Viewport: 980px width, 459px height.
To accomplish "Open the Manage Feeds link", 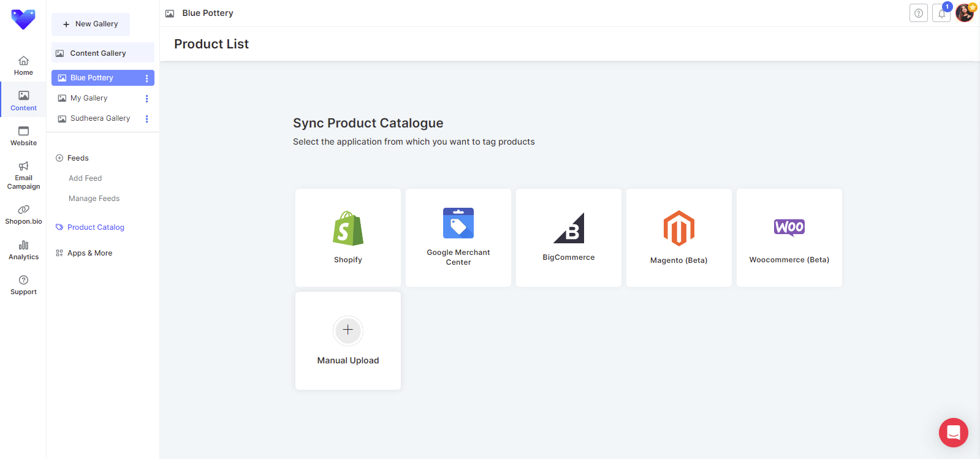I will [x=94, y=199].
